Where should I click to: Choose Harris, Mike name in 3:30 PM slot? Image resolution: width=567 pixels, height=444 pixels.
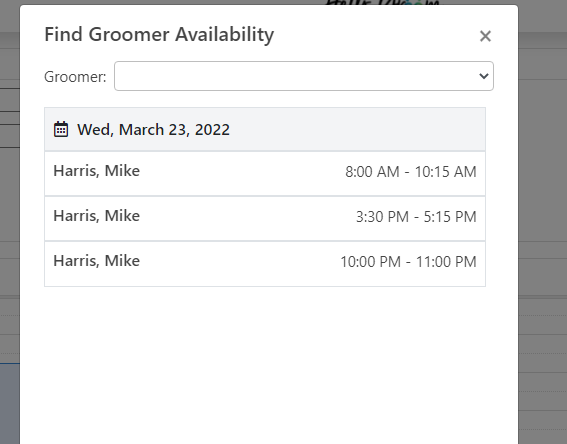click(97, 216)
